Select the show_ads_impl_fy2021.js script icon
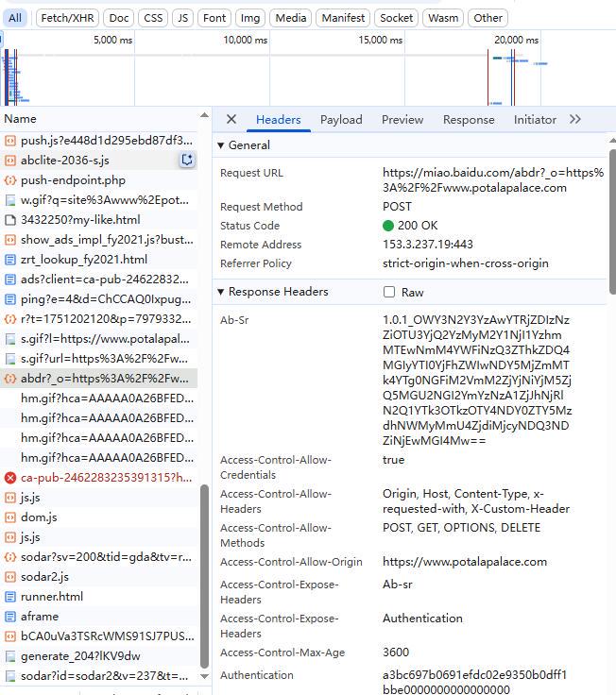 [9, 240]
